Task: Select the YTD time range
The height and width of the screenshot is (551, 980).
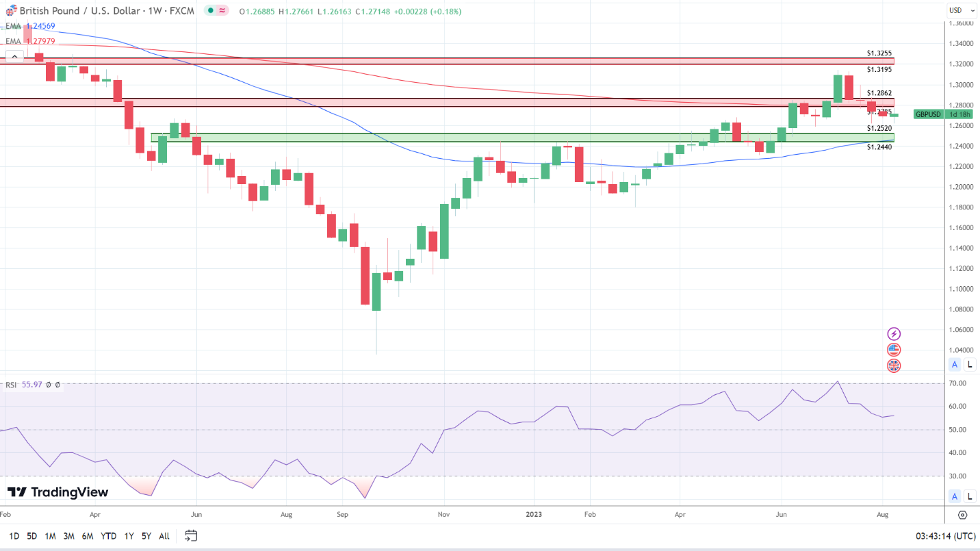Action: [108, 536]
